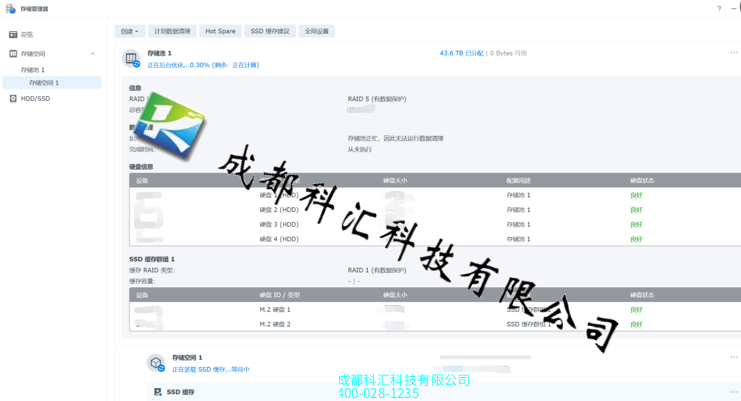Click the 存储池 1 title in the main panel

point(159,53)
